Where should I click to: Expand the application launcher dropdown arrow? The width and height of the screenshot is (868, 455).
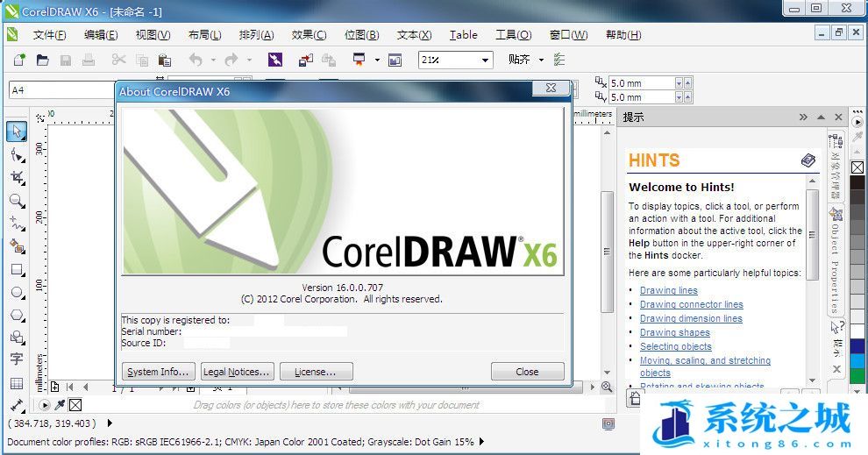point(377,60)
